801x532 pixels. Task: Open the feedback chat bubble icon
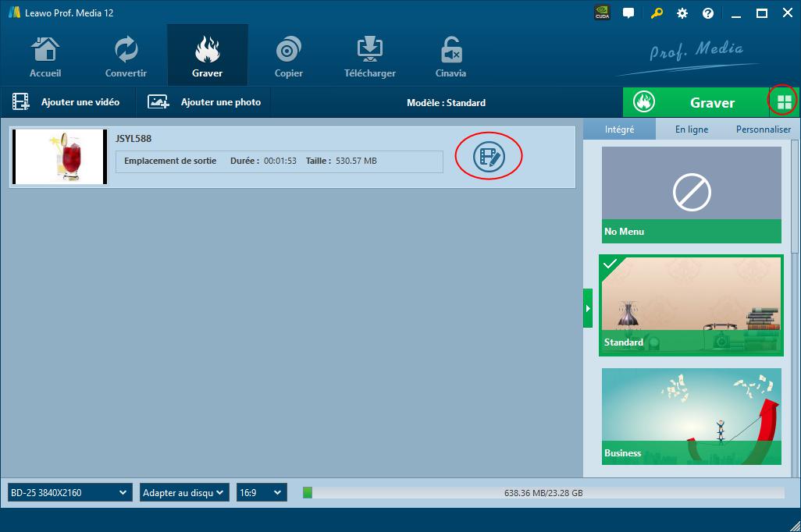coord(628,12)
